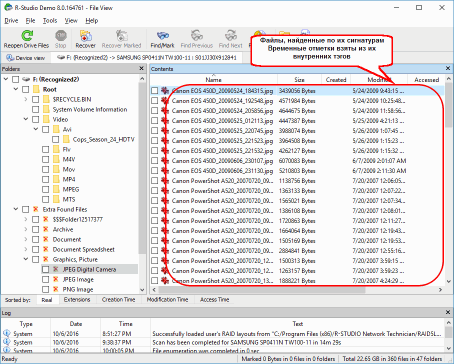Collapse the Video folder node
454x364 pixels.
(x=26, y=119)
